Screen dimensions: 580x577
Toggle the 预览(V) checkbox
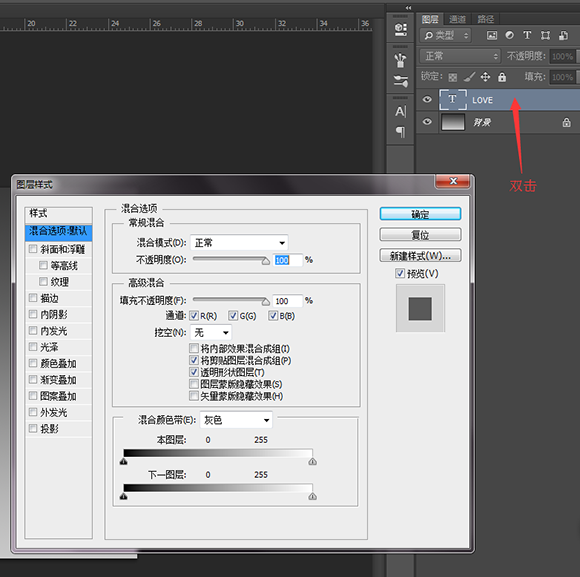click(x=400, y=273)
